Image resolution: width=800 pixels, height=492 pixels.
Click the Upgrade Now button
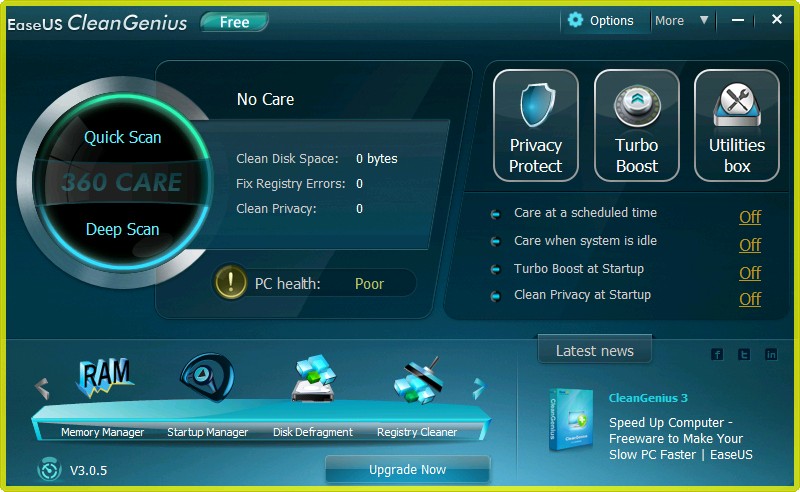(x=408, y=469)
